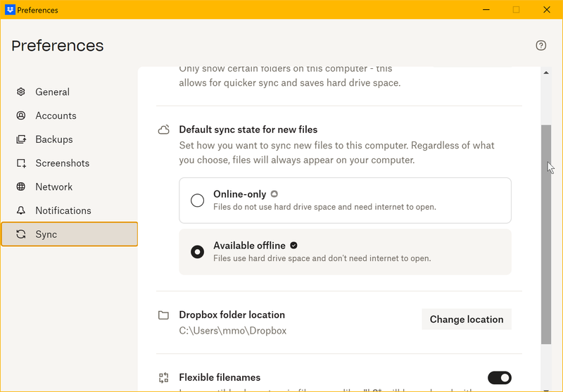Click the General gear icon
The width and height of the screenshot is (563, 392).
click(21, 92)
